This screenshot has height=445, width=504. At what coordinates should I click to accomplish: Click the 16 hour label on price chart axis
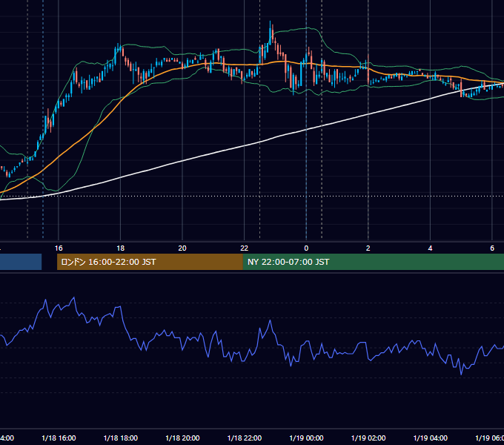pyautogui.click(x=59, y=248)
